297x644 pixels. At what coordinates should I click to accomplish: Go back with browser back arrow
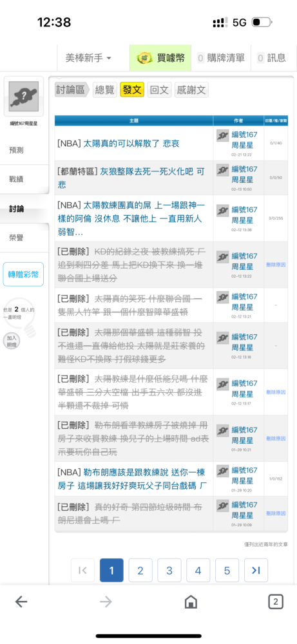pyautogui.click(x=21, y=602)
